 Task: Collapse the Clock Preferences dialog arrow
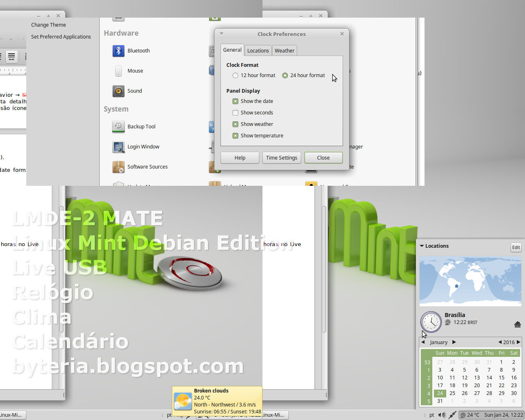coord(221,34)
